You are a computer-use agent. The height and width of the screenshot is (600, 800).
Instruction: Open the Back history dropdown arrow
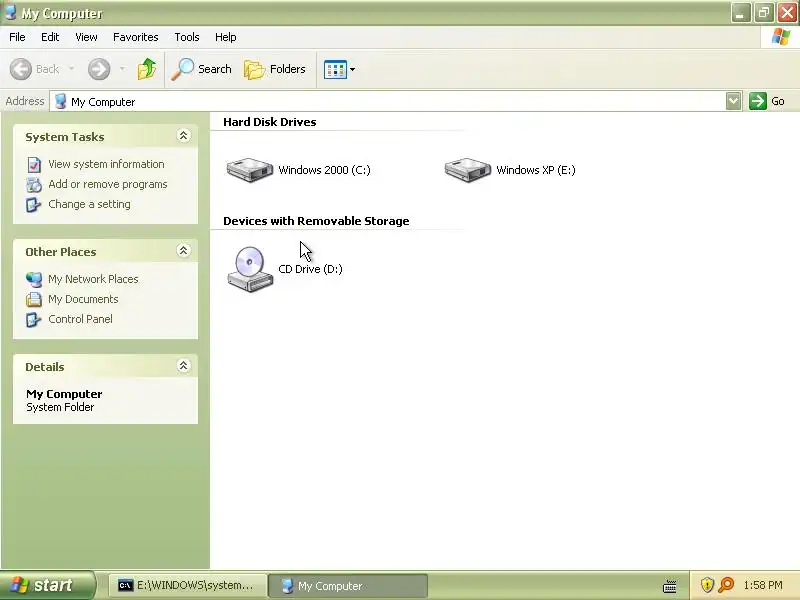(x=71, y=69)
